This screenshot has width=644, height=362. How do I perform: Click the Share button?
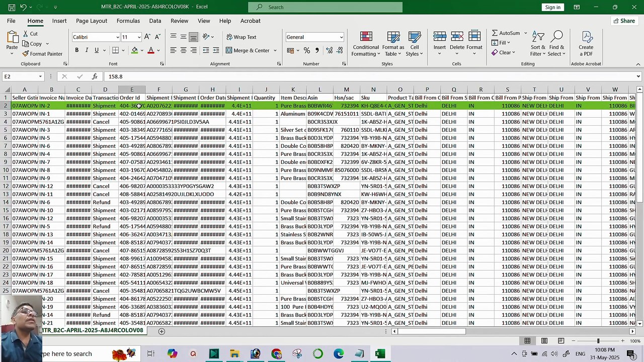[x=624, y=21]
